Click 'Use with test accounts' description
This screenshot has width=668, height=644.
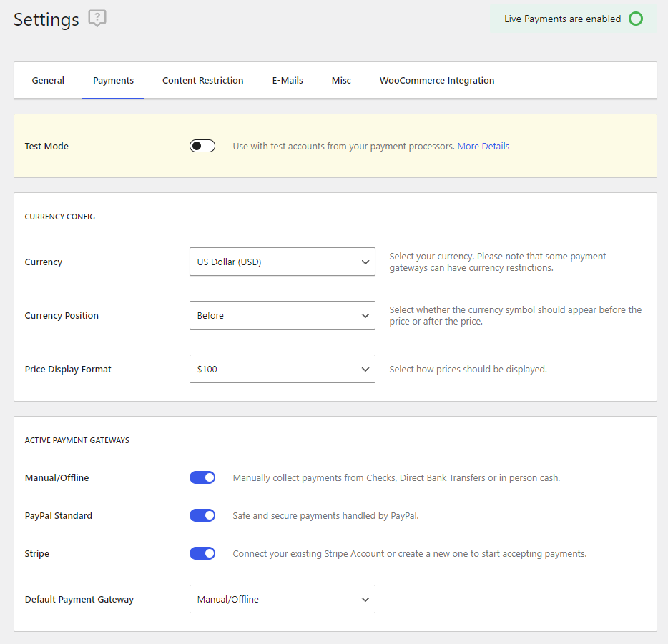(344, 146)
